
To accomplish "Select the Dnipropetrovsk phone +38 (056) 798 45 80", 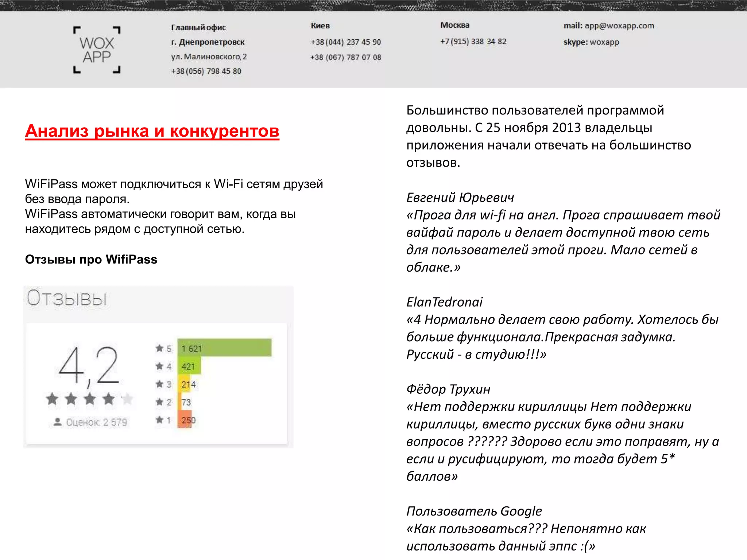I will coord(206,71).
